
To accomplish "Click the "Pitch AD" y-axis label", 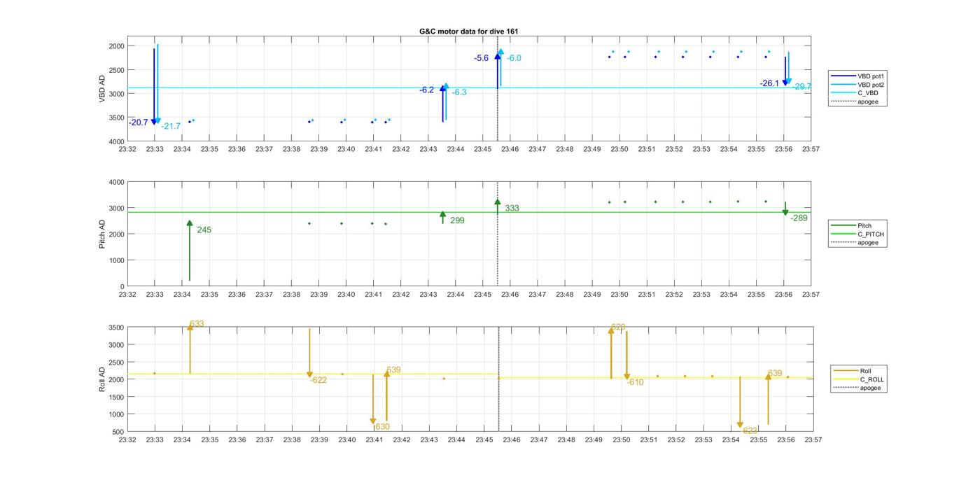I will click(x=102, y=234).
